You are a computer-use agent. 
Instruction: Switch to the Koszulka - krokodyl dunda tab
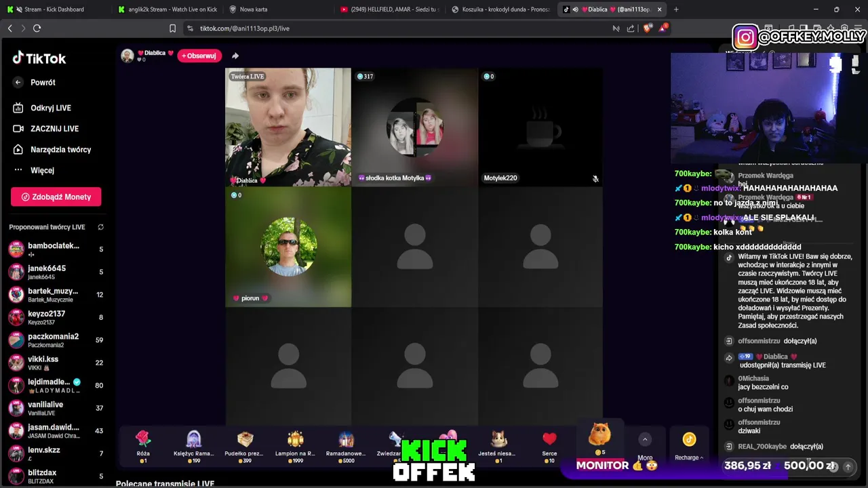[x=501, y=9]
